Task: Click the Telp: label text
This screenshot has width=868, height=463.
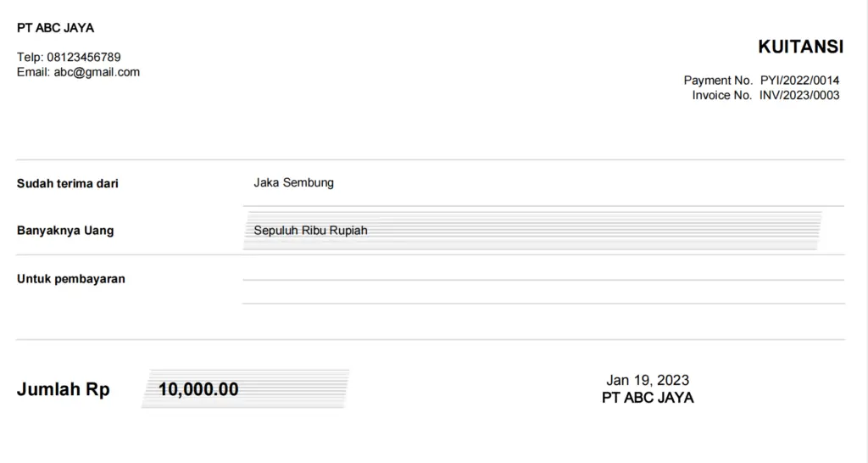Action: click(x=30, y=57)
